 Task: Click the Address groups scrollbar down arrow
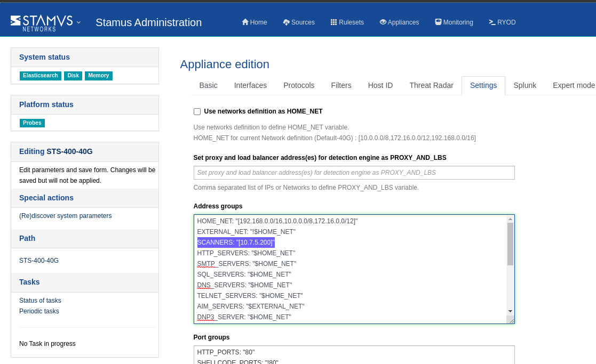point(510,311)
